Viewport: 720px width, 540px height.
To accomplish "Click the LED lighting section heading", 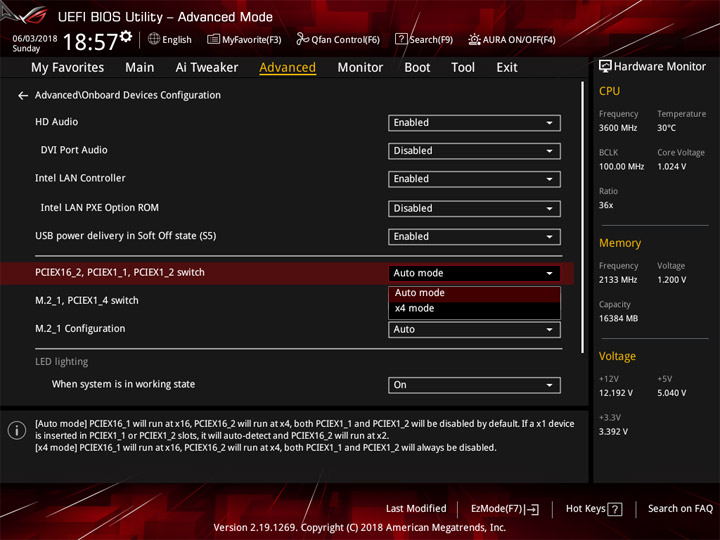I will tap(62, 362).
